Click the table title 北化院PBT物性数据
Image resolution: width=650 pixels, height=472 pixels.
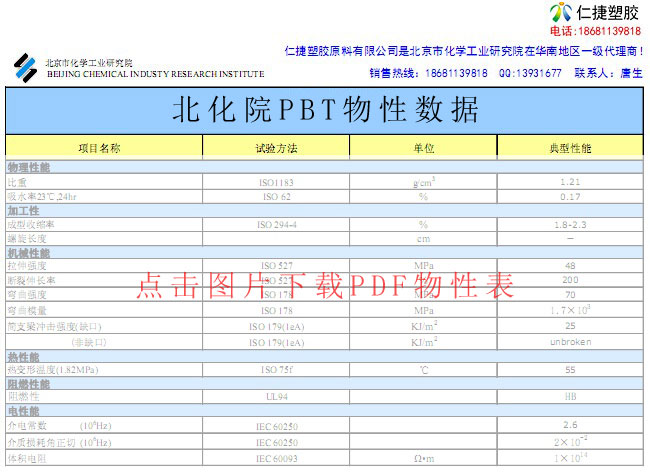pyautogui.click(x=325, y=110)
